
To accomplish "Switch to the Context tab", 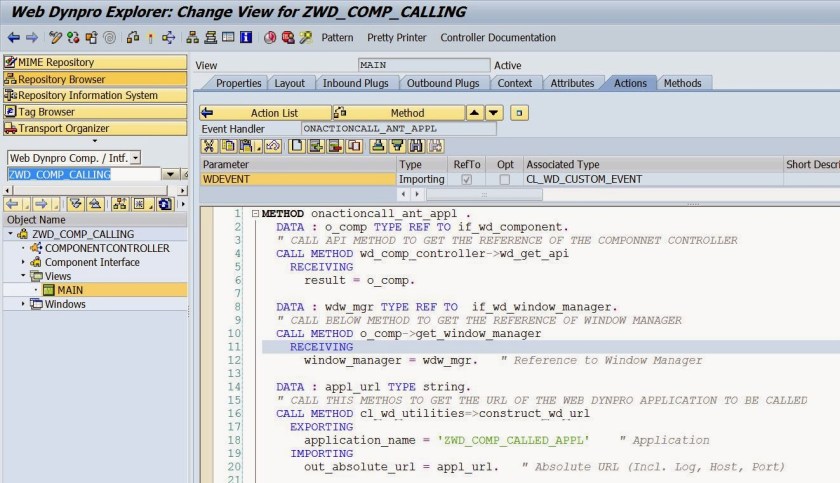I will [x=514, y=83].
